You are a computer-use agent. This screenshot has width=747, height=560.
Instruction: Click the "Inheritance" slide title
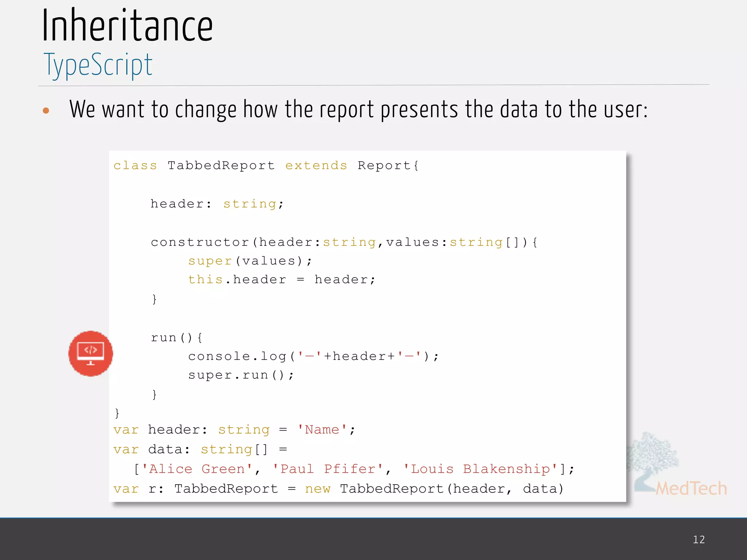127,26
